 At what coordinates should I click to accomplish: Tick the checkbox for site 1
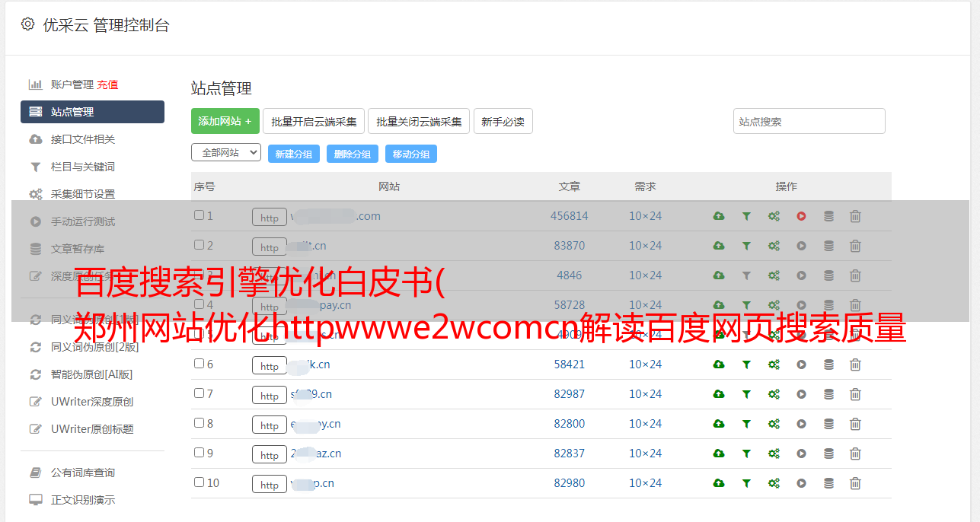click(199, 215)
